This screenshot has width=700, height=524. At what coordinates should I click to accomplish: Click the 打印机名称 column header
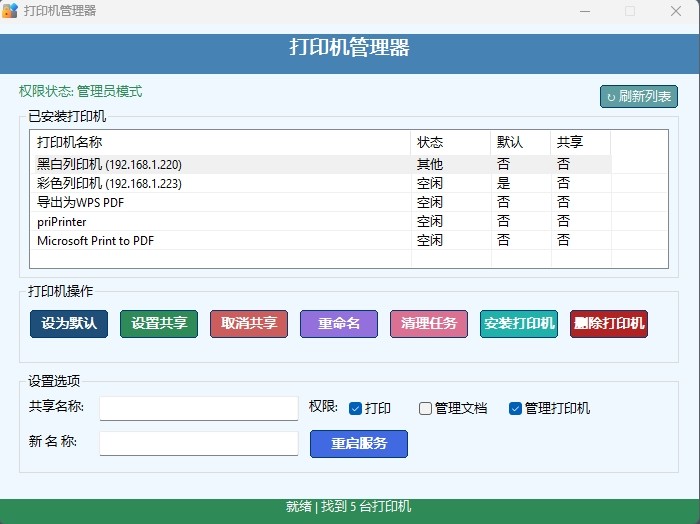(220, 142)
